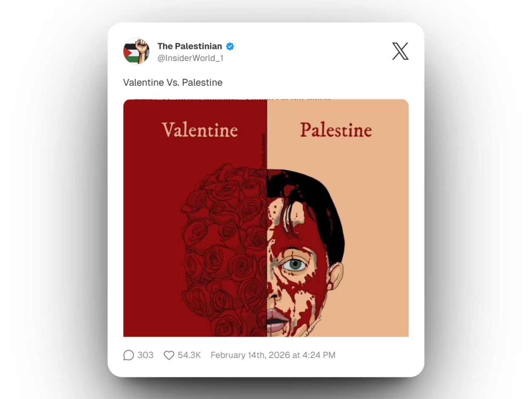Screen dimensions: 532x399
Task: Open The Palestinian profile avatar
Action: coord(136,51)
